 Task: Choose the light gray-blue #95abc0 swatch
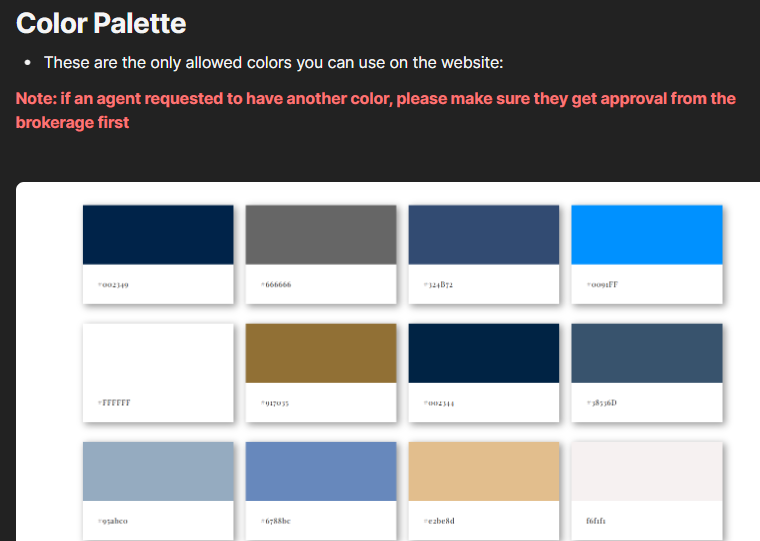pos(158,471)
